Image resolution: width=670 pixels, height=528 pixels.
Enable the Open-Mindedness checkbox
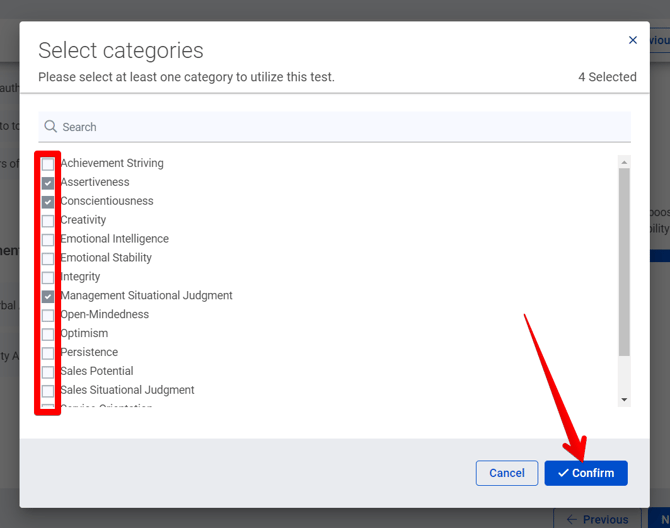click(x=48, y=315)
